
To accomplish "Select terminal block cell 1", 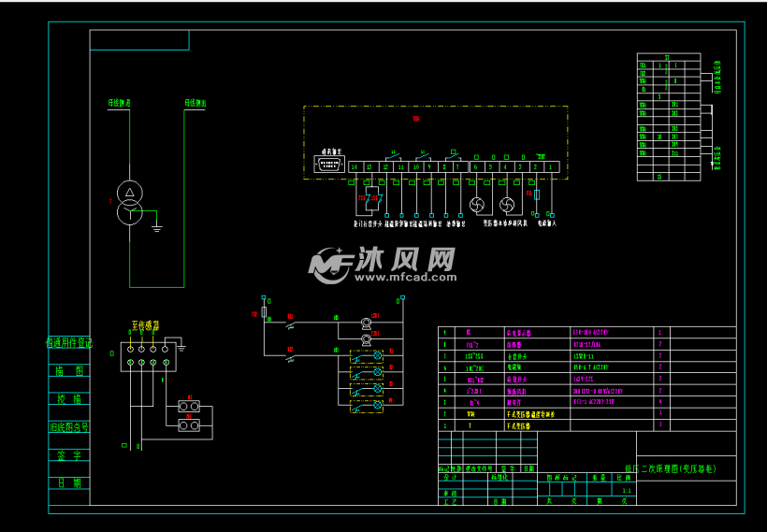I will (x=551, y=167).
